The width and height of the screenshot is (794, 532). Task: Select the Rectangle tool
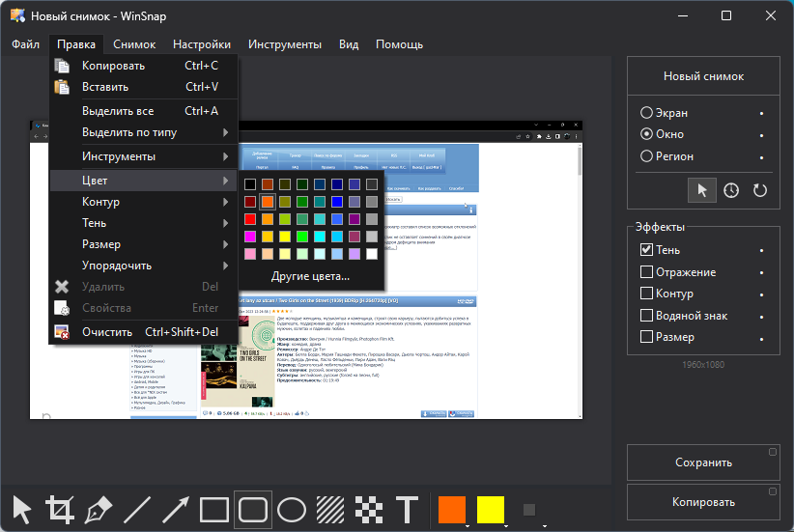pyautogui.click(x=214, y=510)
